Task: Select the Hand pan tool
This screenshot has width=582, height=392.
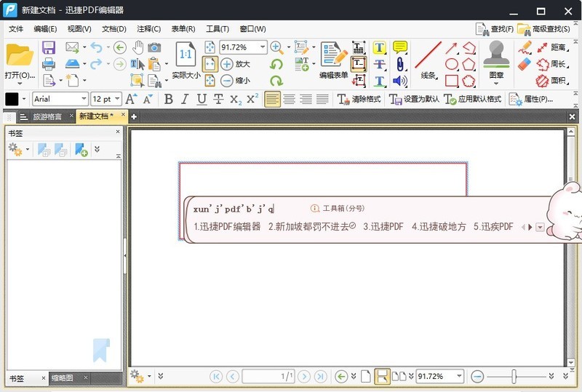Action: click(138, 47)
